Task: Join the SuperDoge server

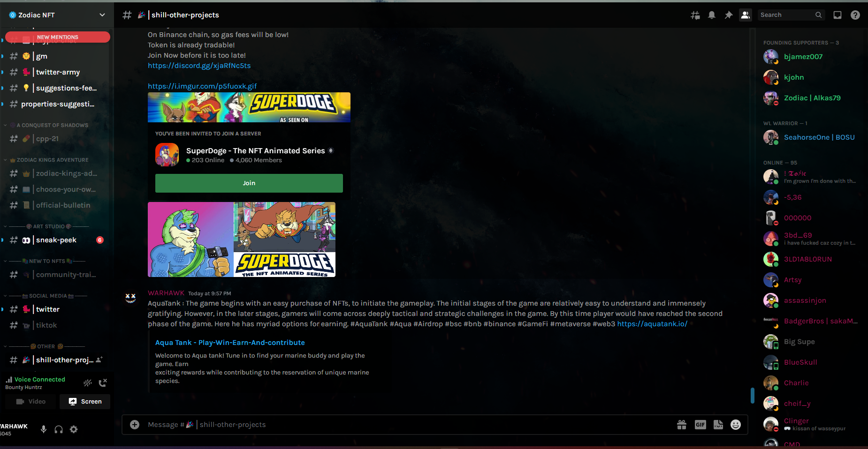Action: pyautogui.click(x=249, y=183)
